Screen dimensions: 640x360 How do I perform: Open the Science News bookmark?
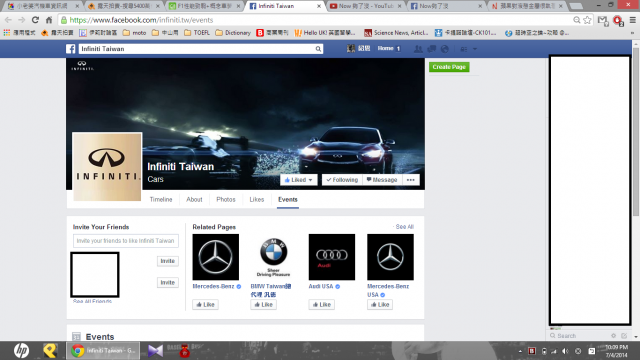tap(396, 33)
